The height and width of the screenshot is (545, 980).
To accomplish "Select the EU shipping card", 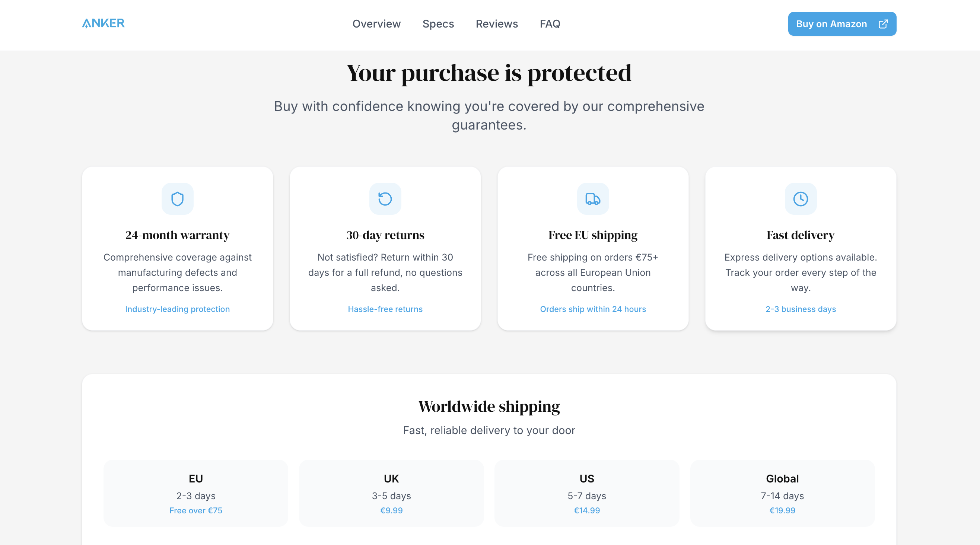I will (x=195, y=493).
